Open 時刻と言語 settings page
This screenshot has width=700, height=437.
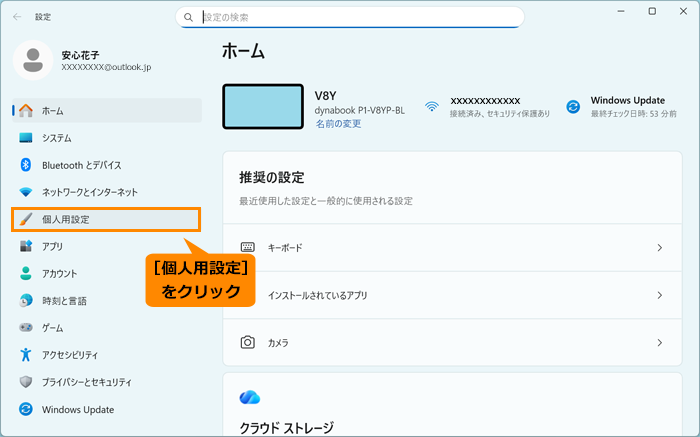[x=107, y=301]
